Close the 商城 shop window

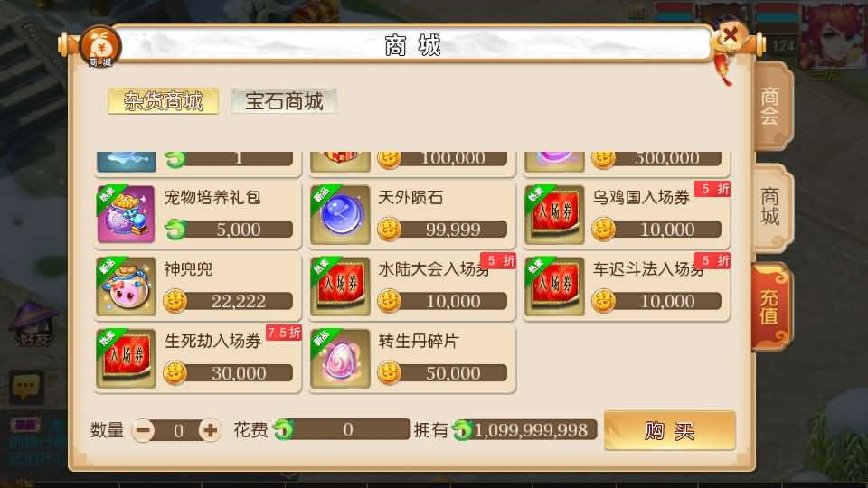pos(731,36)
